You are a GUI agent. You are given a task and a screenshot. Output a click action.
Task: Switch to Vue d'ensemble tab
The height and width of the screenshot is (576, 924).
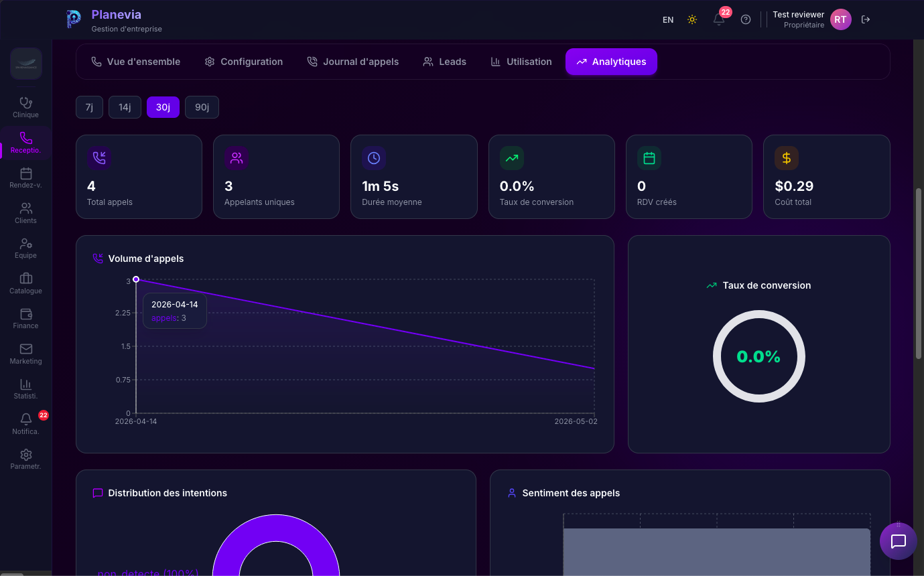136,62
